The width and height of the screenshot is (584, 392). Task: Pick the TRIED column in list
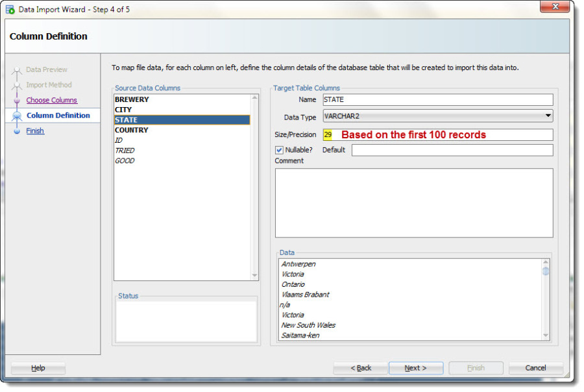coord(125,150)
